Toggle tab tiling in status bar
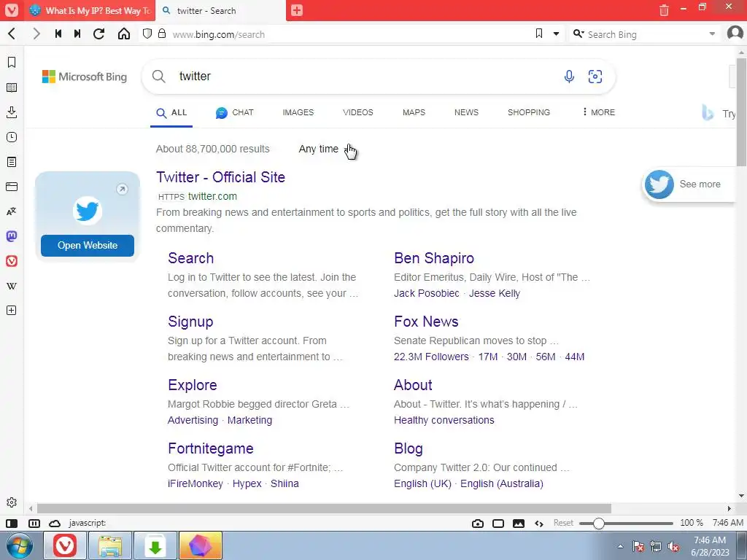Image resolution: width=747 pixels, height=560 pixels. pyautogui.click(x=34, y=524)
